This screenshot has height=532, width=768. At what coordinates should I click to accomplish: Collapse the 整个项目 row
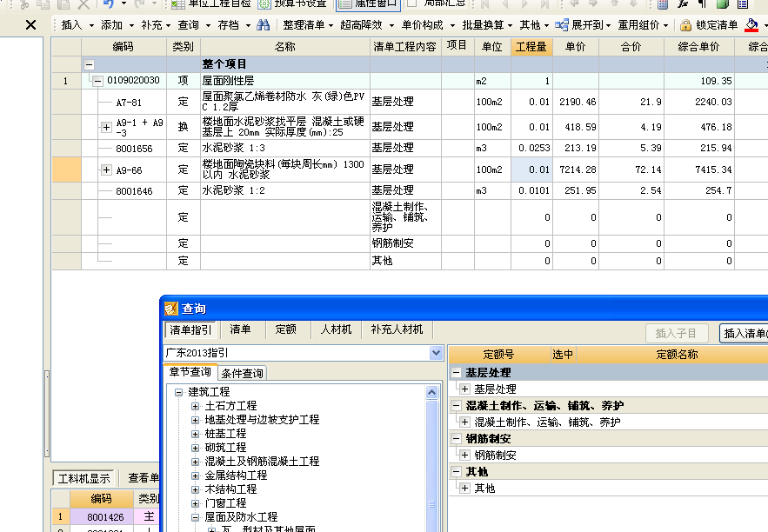tap(89, 64)
